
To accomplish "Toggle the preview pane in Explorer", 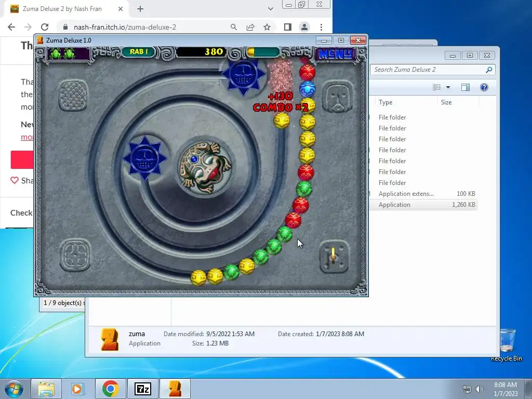I will pos(465,87).
